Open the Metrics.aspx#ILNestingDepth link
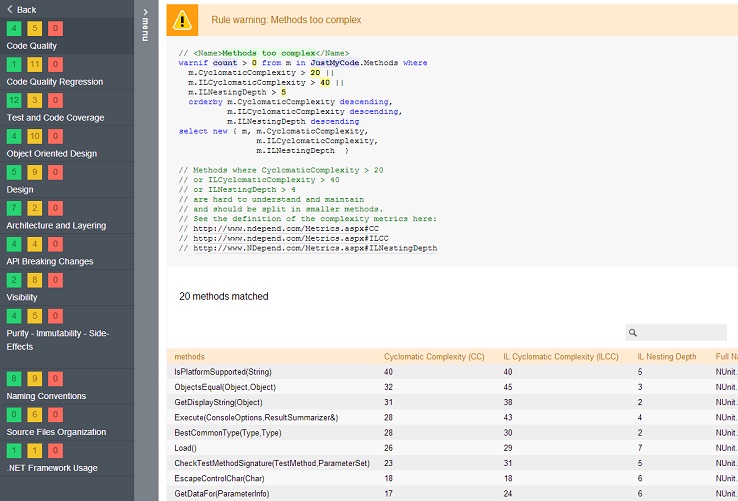Viewport: 738px width, 501px height. (315, 248)
